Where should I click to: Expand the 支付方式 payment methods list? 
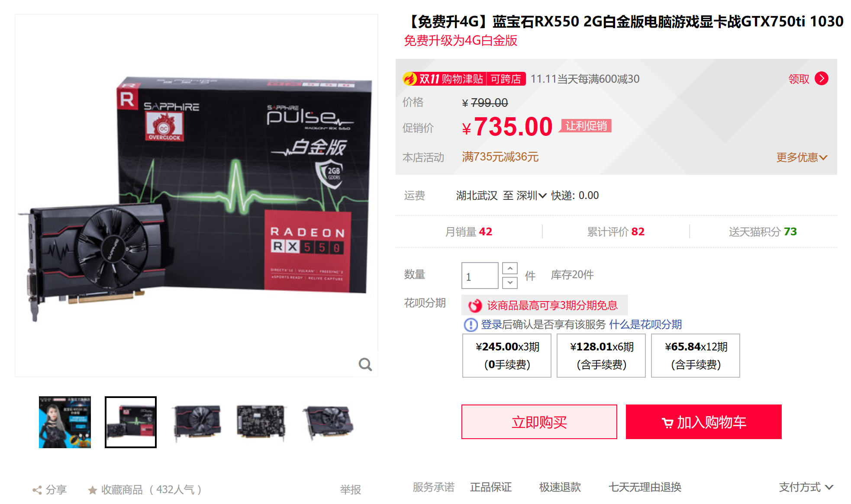click(x=806, y=487)
